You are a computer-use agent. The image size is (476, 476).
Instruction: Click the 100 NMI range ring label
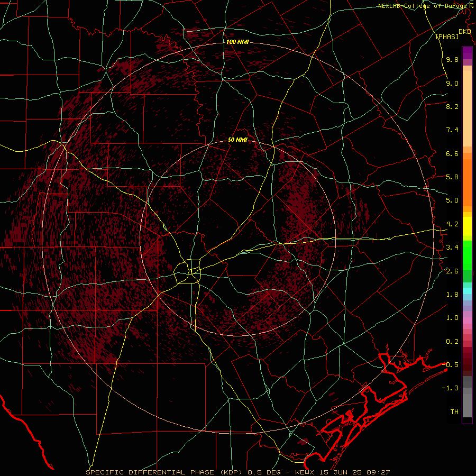point(237,42)
